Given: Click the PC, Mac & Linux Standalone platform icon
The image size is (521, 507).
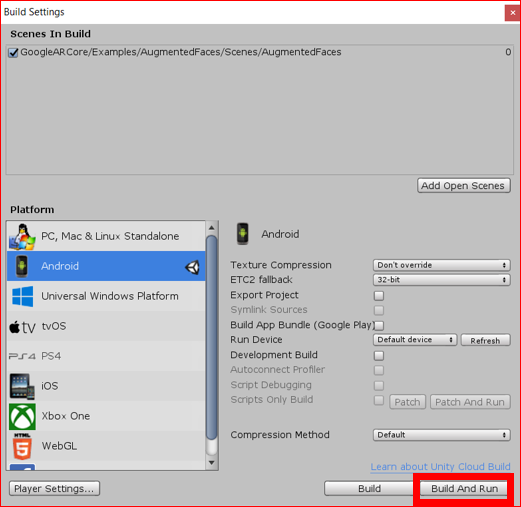Looking at the screenshot, I should (x=22, y=237).
